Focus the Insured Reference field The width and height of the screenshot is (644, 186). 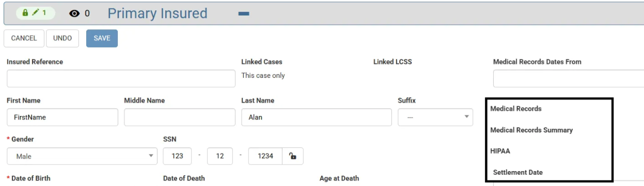(121, 78)
